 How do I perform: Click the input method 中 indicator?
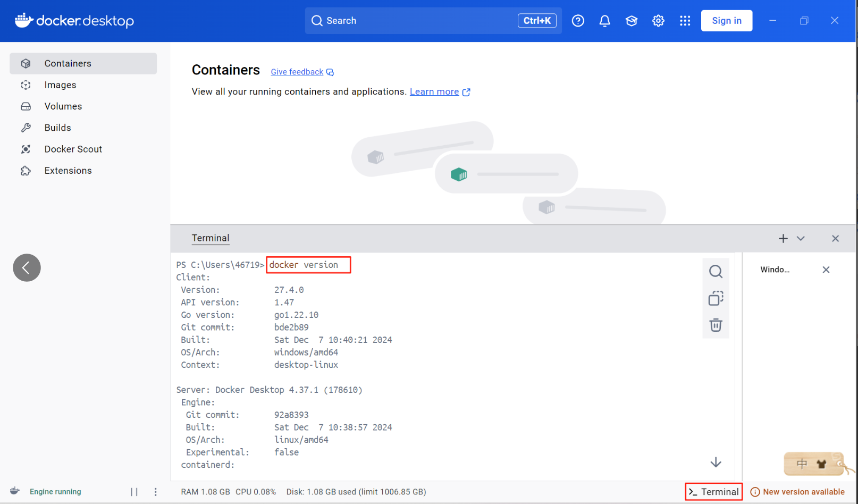[802, 464]
